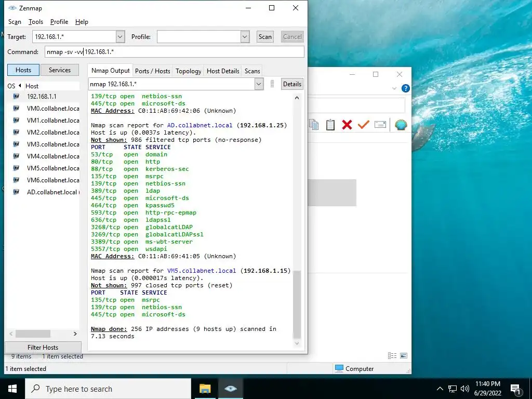Viewport: 532px width, 399px height.
Task: Open the scan selection dropdown for nmap 192.168.1.*
Action: [259, 84]
